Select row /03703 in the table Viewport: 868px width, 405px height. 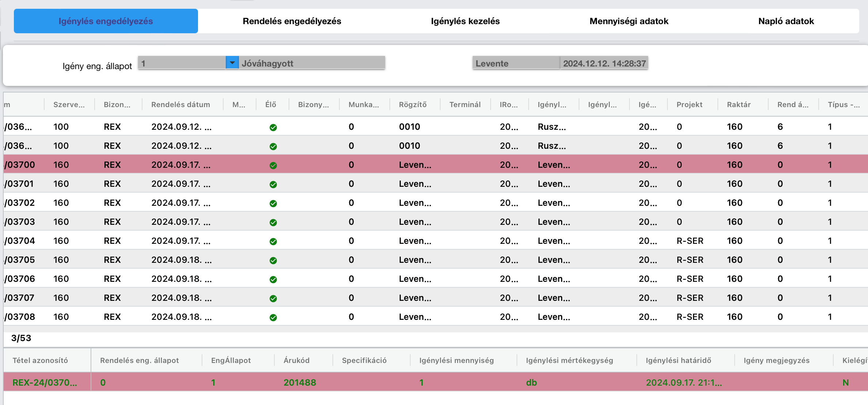(435, 222)
